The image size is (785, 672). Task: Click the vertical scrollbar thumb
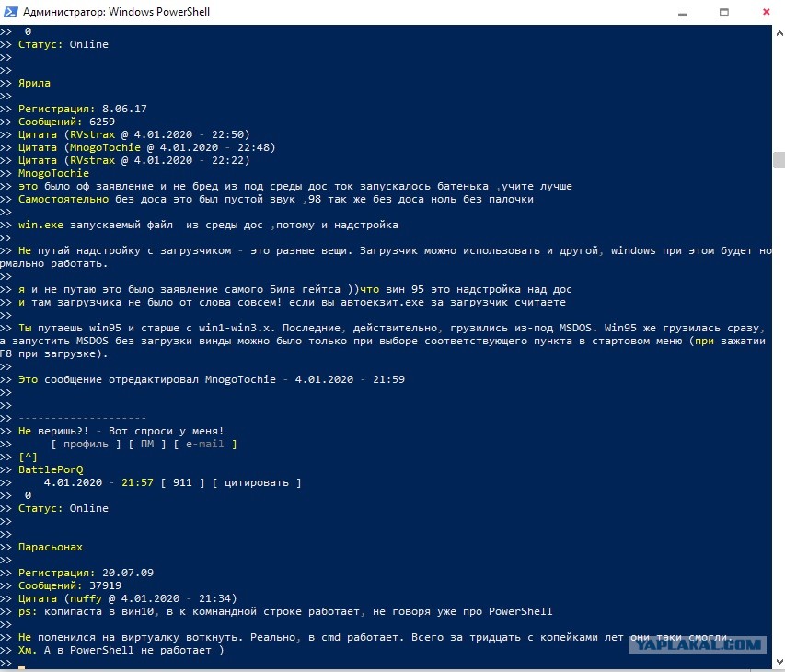779,160
